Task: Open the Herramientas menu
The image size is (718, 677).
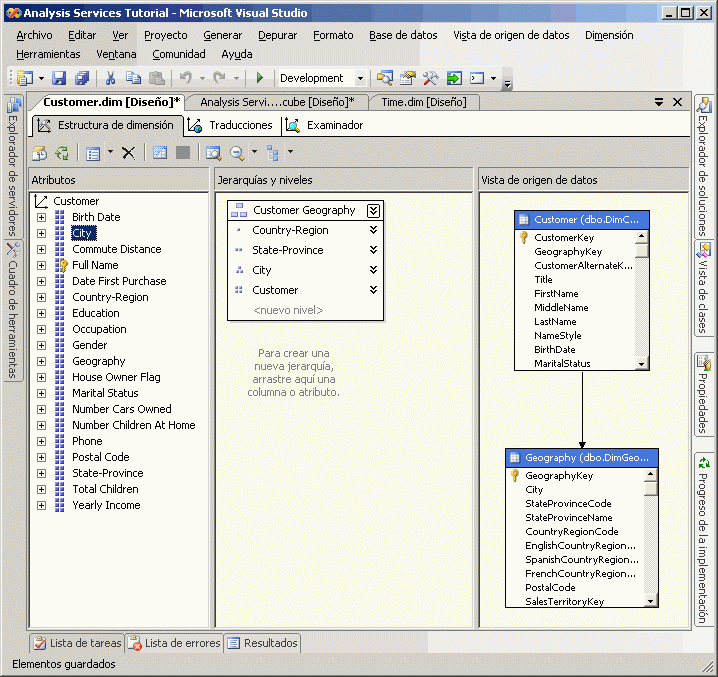Action: click(48, 54)
